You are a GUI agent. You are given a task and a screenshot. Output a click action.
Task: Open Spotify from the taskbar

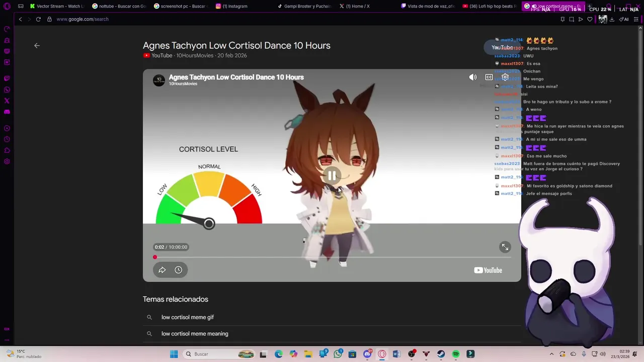coord(455,354)
